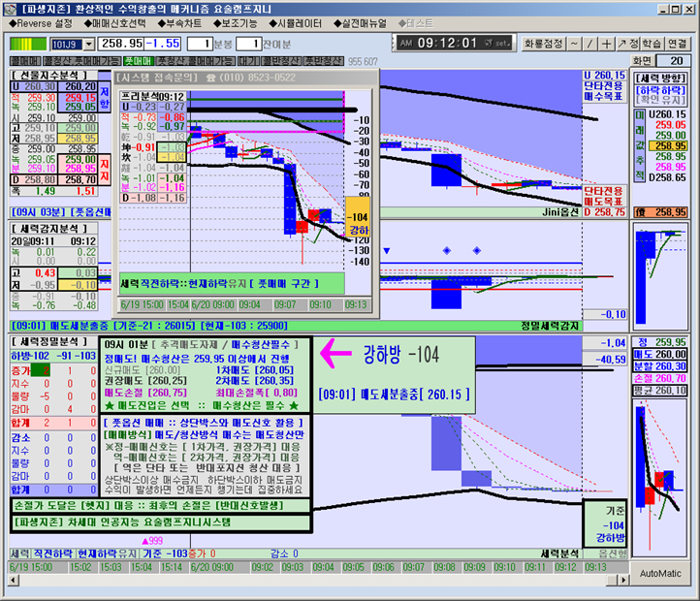
Task: Select the arrow drawing tool
Action: click(x=621, y=44)
